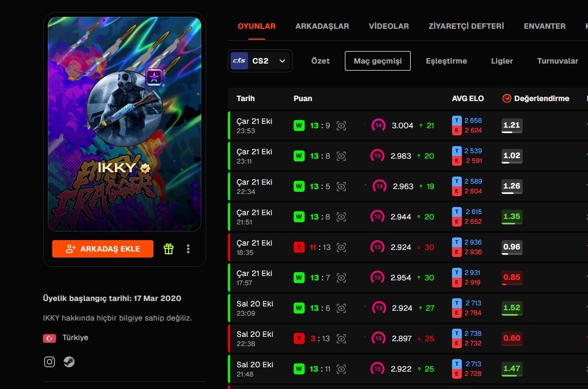
Task: Click Y loss badge on 18:35 match
Action: [299, 247]
